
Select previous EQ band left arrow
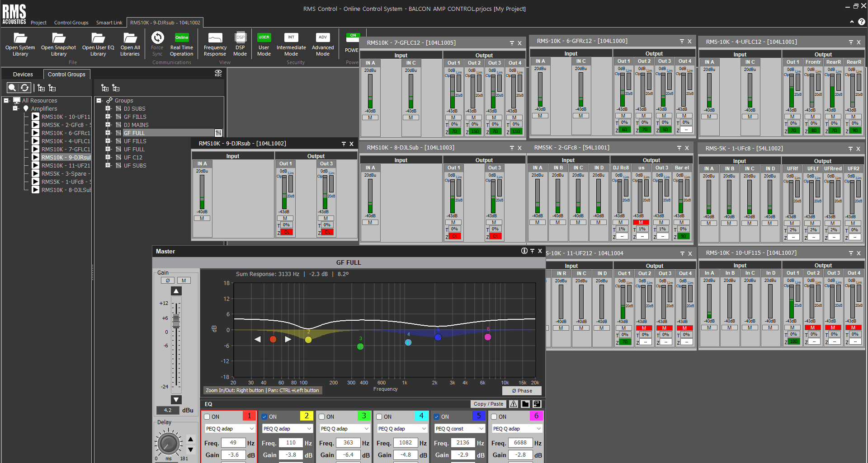click(x=258, y=339)
